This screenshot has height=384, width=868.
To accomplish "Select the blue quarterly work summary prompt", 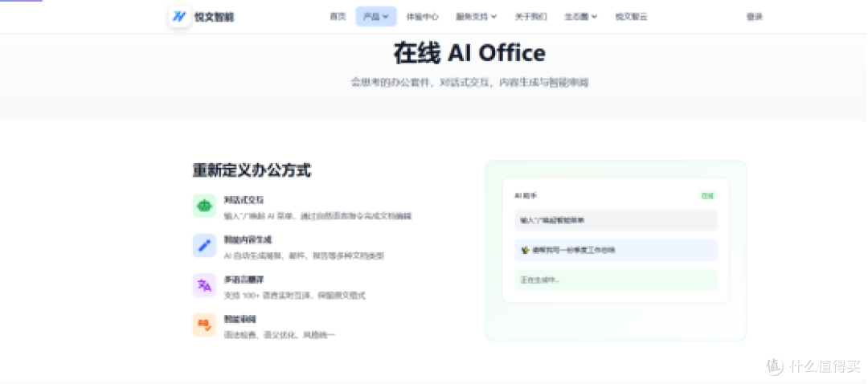I will (616, 250).
